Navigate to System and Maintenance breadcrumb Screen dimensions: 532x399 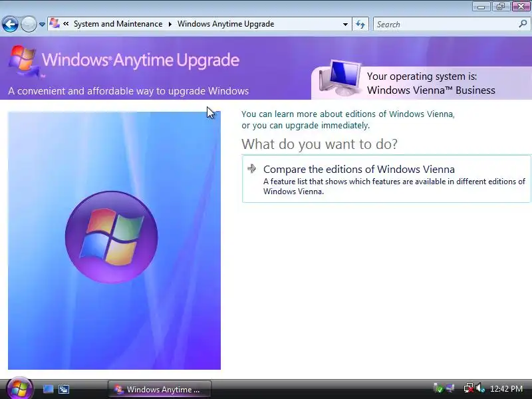118,24
